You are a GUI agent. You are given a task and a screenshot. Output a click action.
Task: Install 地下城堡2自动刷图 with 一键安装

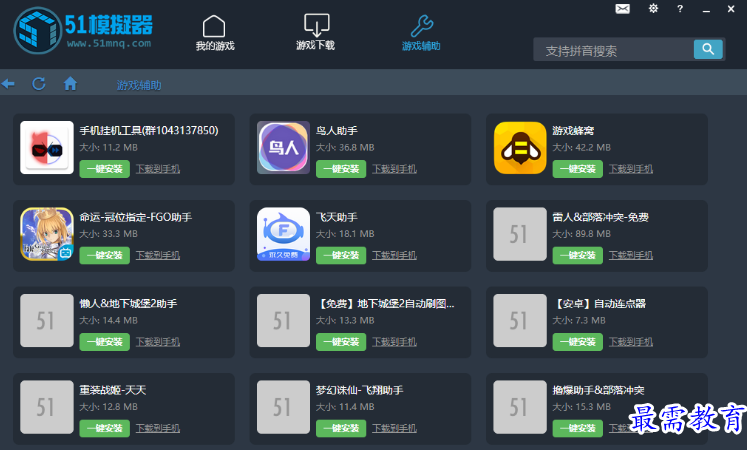click(341, 342)
